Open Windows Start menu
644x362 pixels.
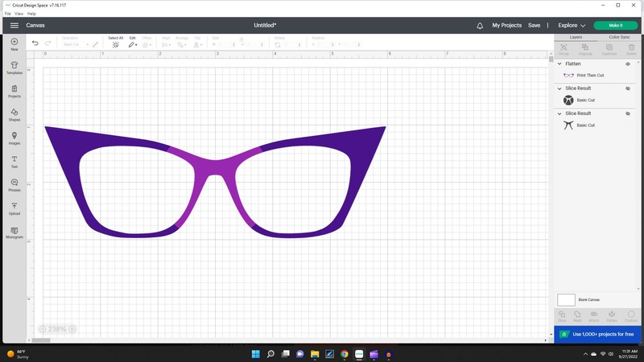255,354
